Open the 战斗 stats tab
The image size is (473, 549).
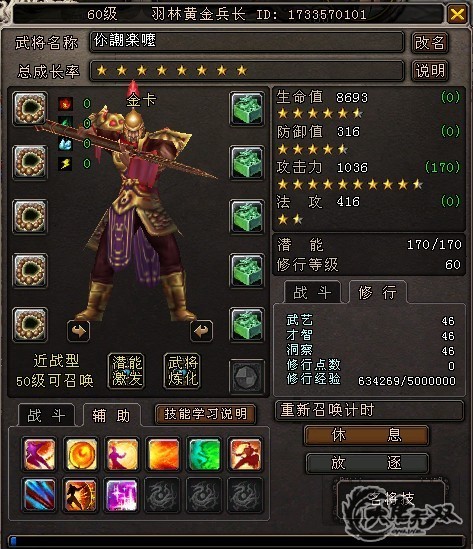point(312,292)
